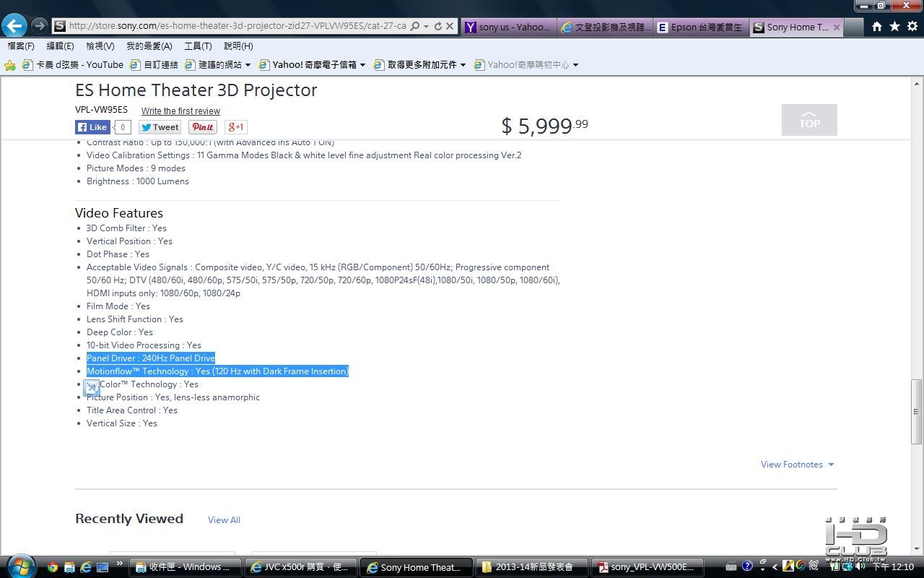Close the Sony Home Theater tab

[837, 27]
